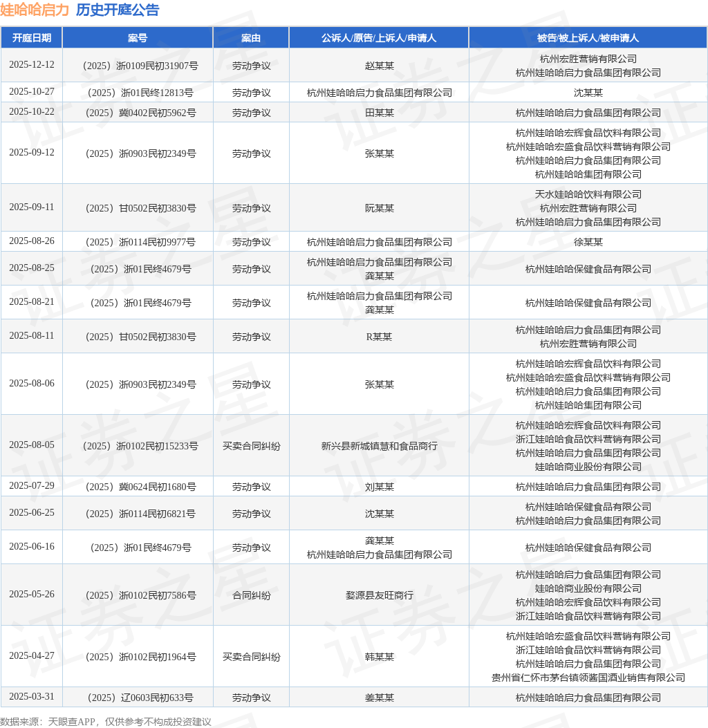This screenshot has height=728, width=708.
Task: Click plaintiff 赵某某
Action: tap(380, 66)
